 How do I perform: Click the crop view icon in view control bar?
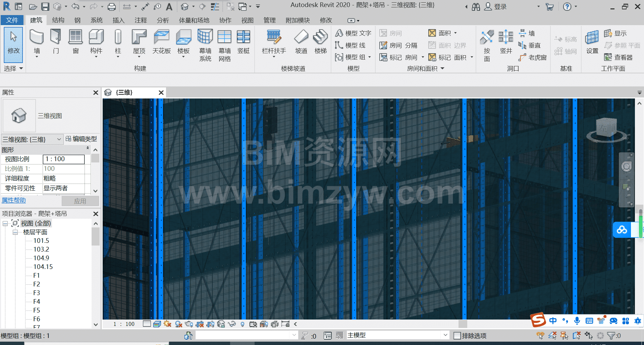pos(200,324)
